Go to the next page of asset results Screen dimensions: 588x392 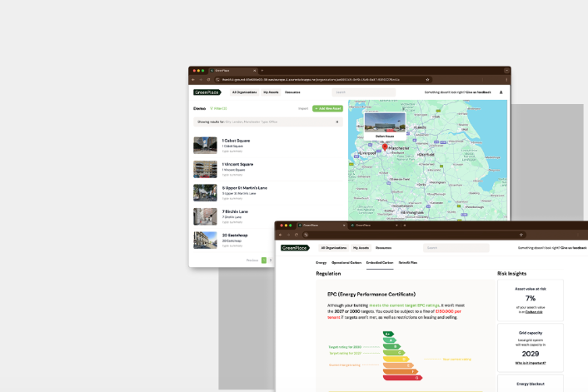271,260
